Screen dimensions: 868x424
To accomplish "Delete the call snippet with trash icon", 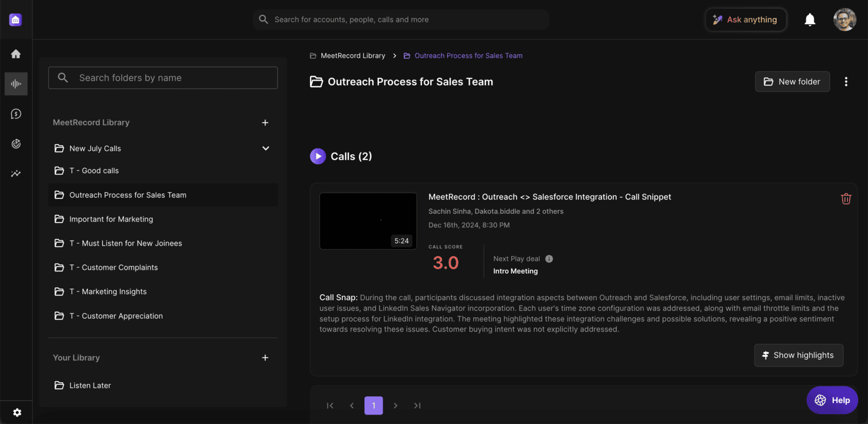I will [846, 199].
